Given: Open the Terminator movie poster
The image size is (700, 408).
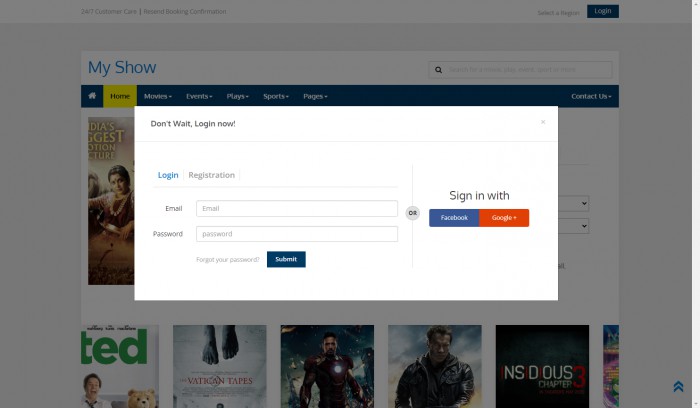Looking at the screenshot, I should [435, 366].
